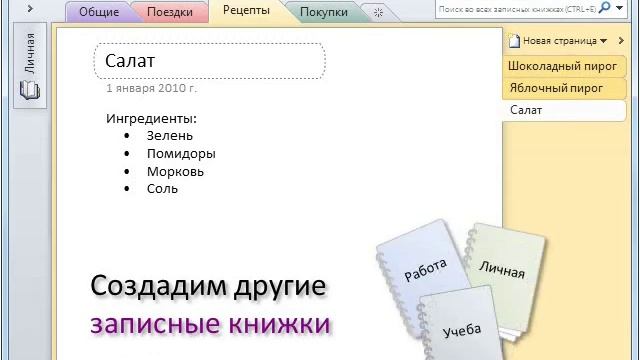The width and height of the screenshot is (640, 360).
Task: Open the Шоколадный пирог page
Action: tap(564, 66)
